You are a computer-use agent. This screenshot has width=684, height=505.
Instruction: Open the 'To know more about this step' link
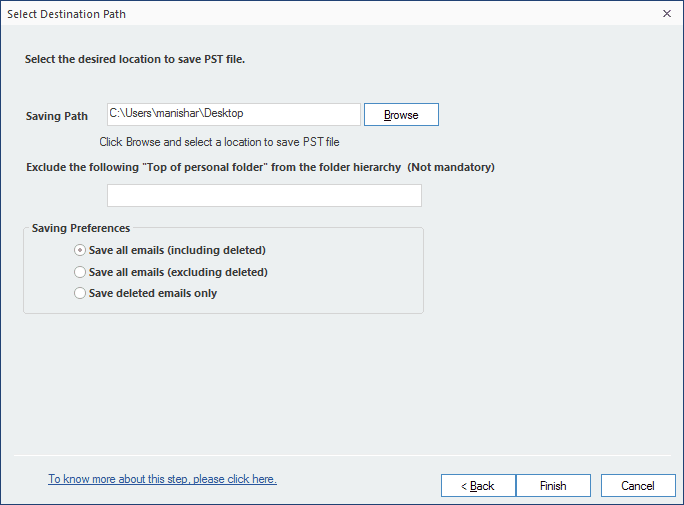point(162,479)
